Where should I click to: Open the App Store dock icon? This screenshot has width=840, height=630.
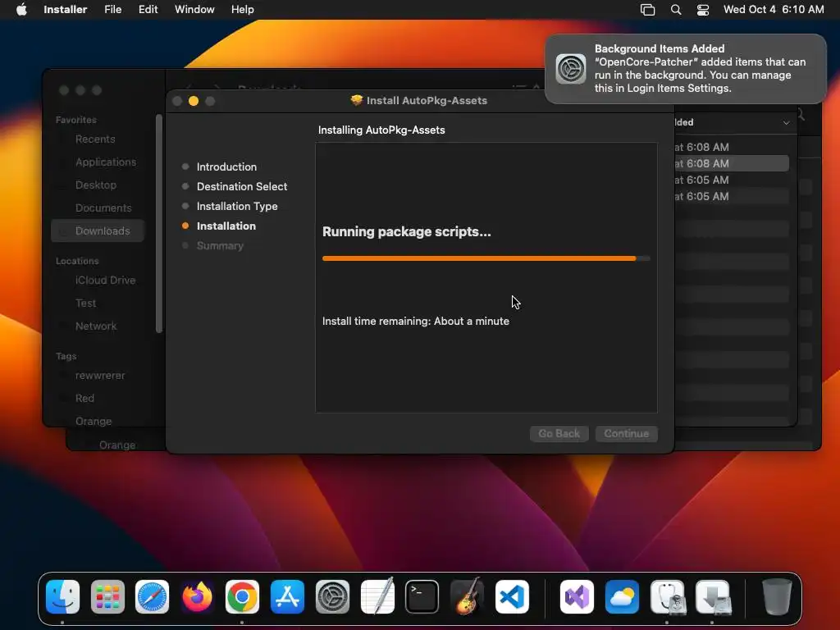287,597
